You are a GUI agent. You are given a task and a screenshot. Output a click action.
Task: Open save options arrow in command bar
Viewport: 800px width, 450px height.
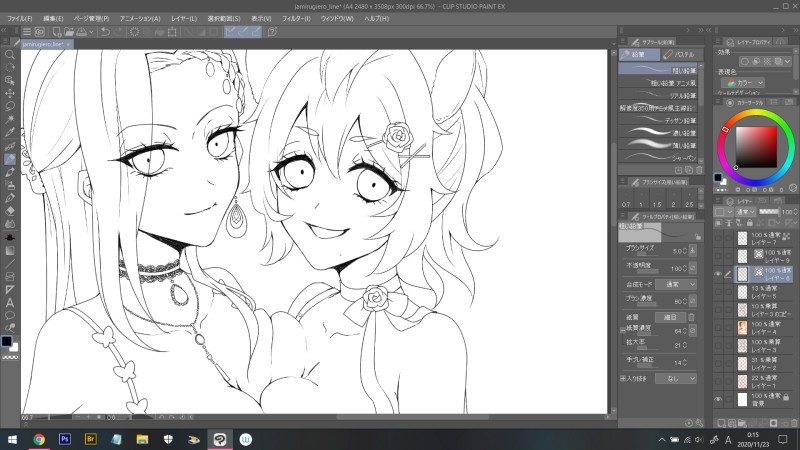pyautogui.click(x=91, y=32)
